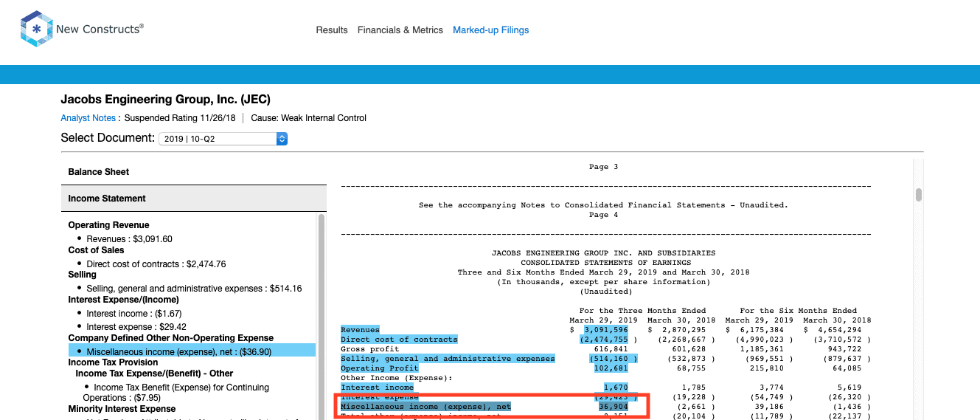Click highlighted 1,670 interest income value
Image resolution: width=980 pixels, height=420 pixels.
coord(616,388)
